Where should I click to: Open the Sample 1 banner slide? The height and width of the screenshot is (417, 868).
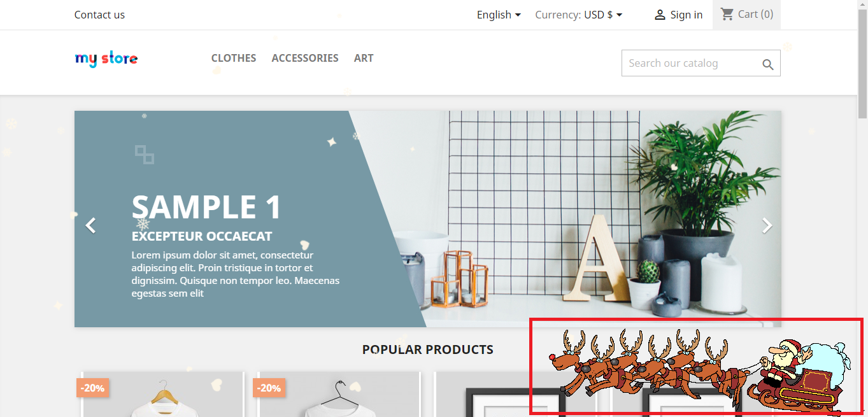[x=428, y=219]
